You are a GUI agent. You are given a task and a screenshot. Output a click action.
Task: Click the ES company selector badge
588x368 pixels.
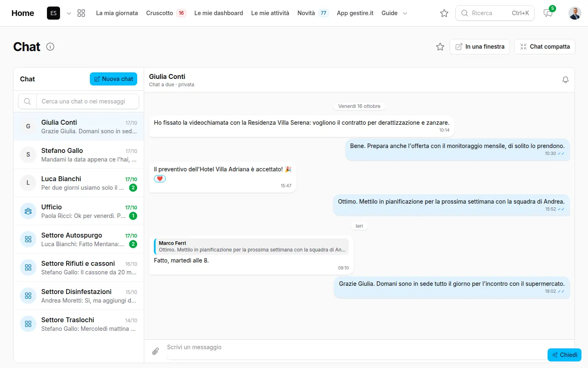click(x=53, y=13)
